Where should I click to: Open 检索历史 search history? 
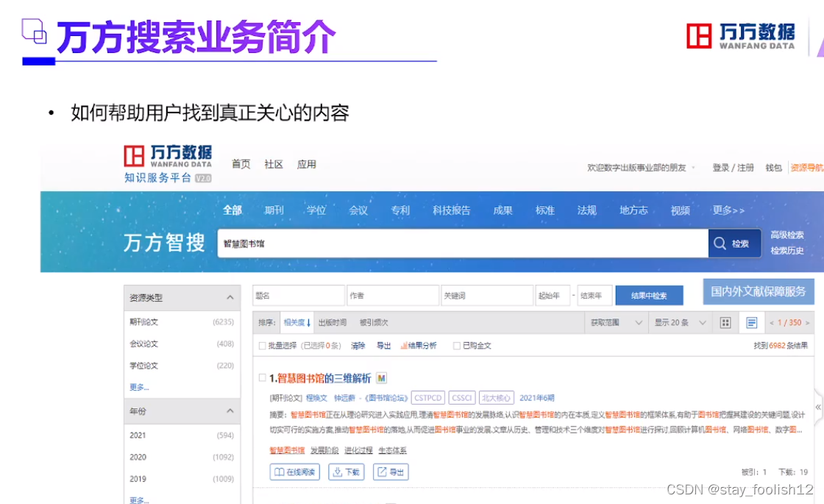click(x=786, y=251)
